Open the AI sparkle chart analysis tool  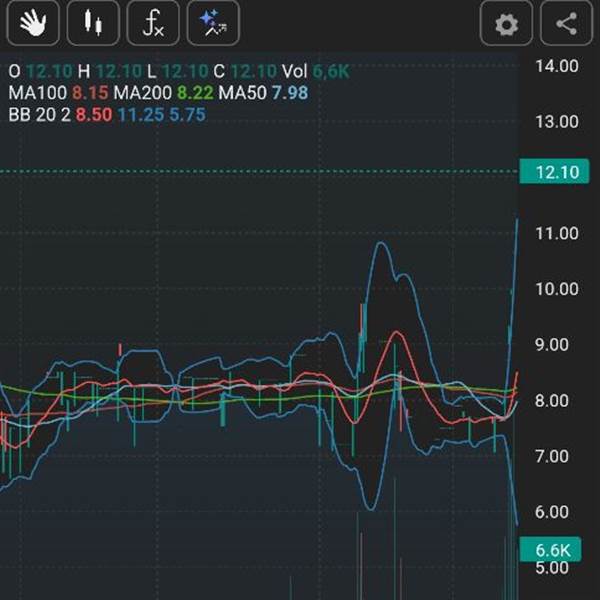pos(213,23)
